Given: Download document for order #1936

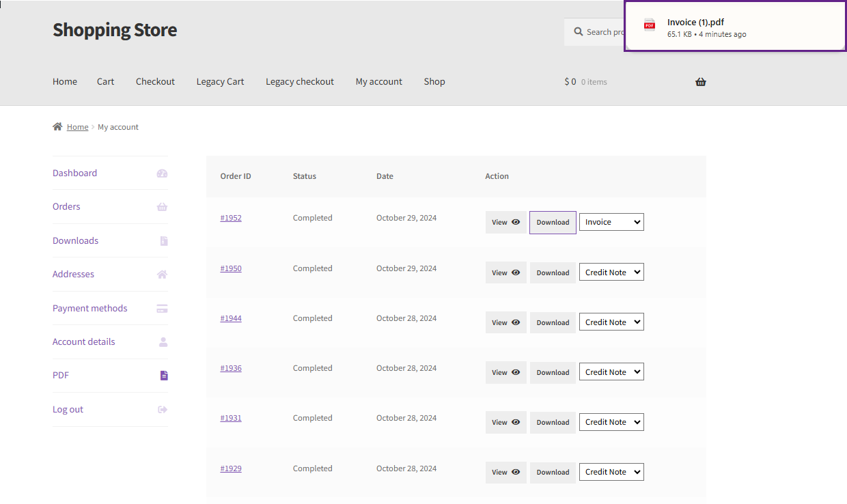Looking at the screenshot, I should [553, 372].
